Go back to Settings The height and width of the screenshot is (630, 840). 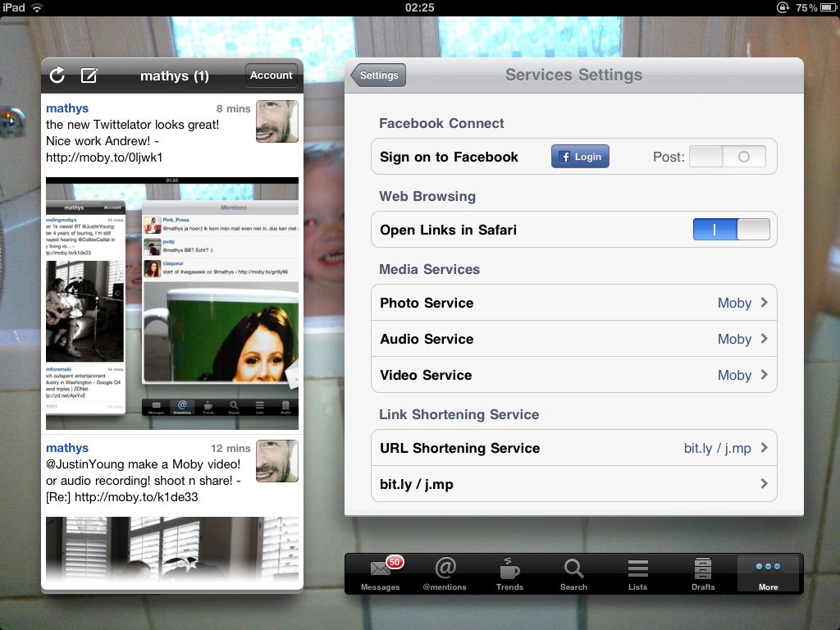click(378, 75)
